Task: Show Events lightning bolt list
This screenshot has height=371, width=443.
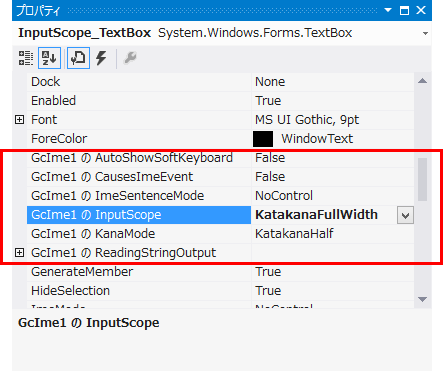Action: pyautogui.click(x=101, y=58)
